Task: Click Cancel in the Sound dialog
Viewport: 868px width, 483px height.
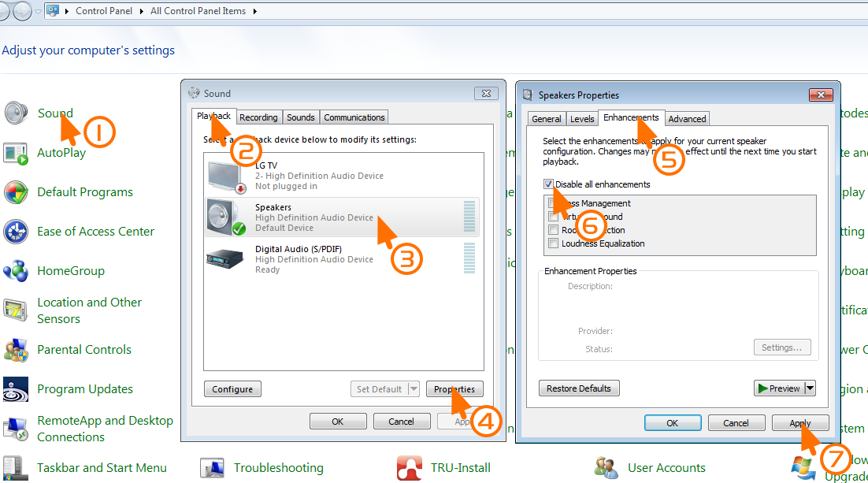Action: pos(402,422)
